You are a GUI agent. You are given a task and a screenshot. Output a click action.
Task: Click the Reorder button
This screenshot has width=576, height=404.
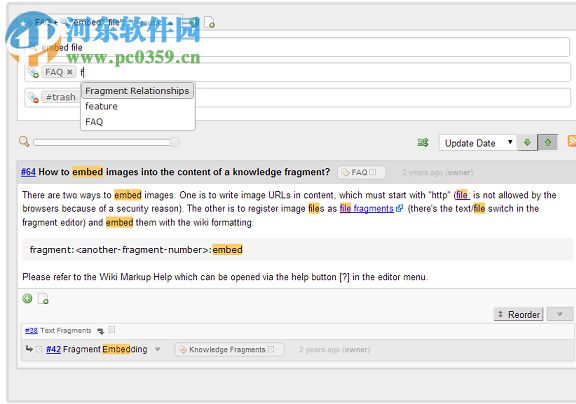coord(518,314)
